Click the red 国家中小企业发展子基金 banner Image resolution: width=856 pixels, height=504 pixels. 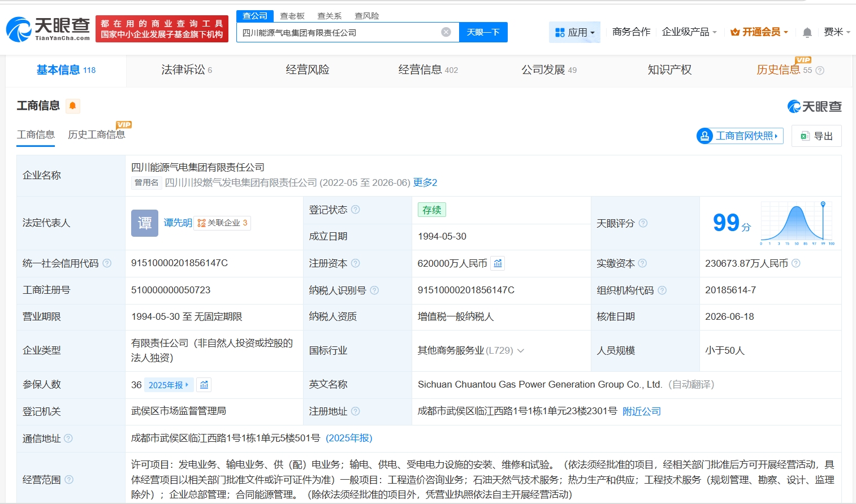162,29
